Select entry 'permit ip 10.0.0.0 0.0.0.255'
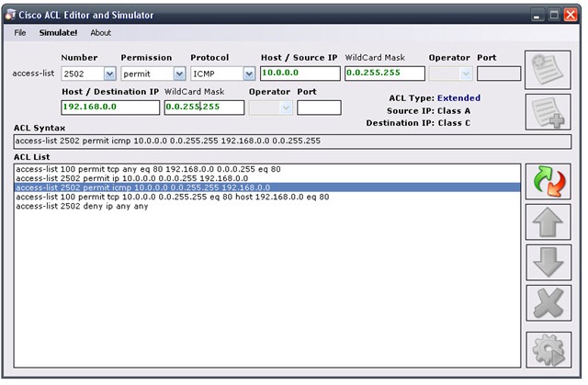 267,178
